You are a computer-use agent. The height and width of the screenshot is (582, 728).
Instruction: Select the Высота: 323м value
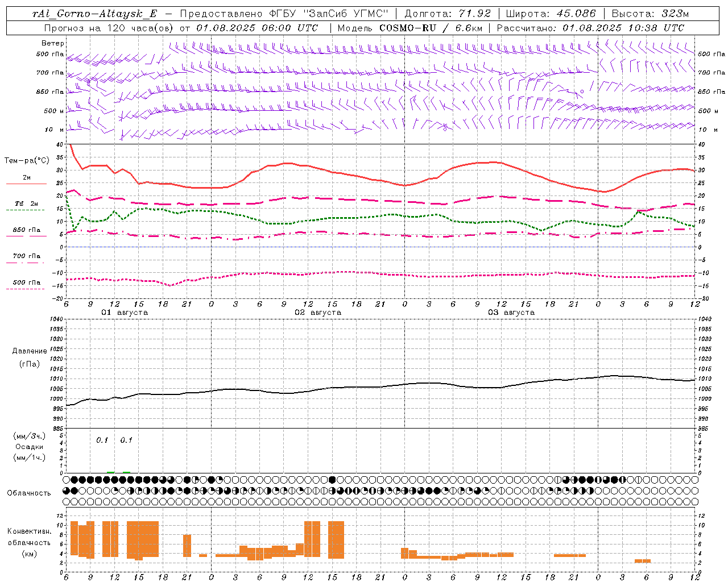pos(651,14)
